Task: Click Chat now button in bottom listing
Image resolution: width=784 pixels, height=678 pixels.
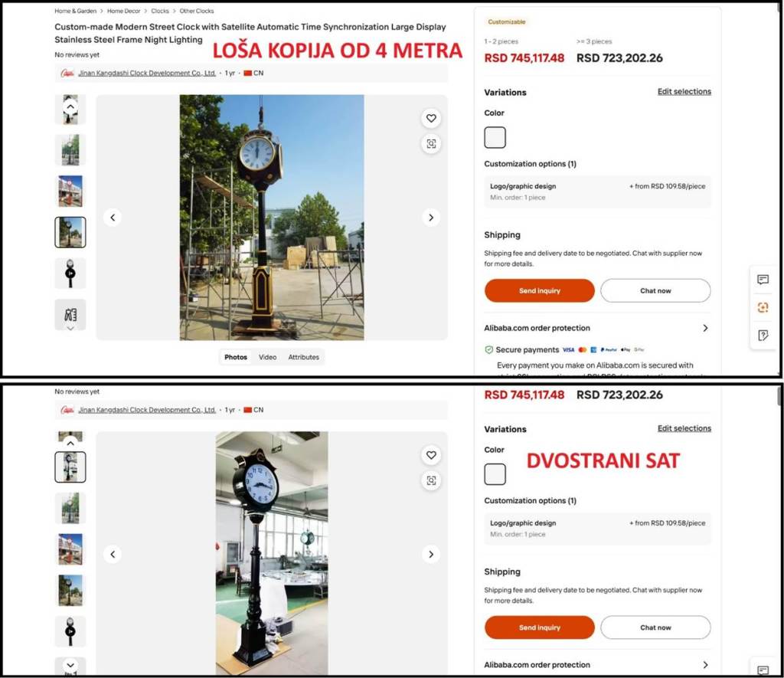Action: [655, 627]
